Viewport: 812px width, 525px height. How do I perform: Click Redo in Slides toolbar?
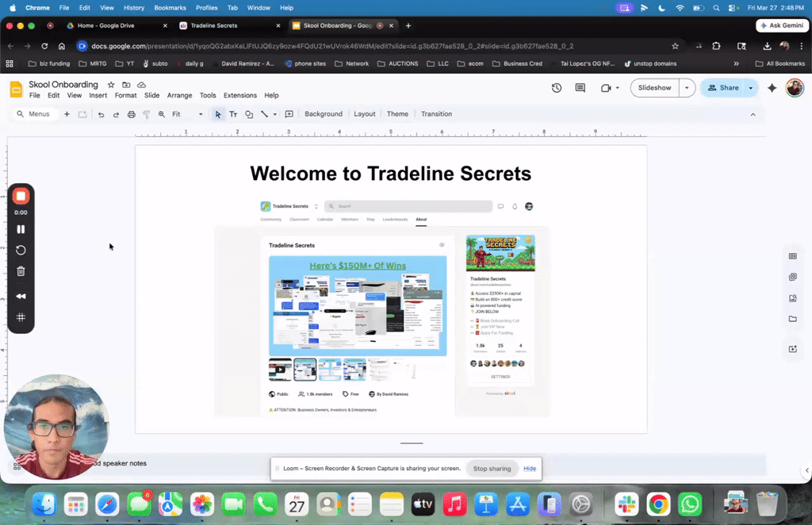(x=116, y=114)
